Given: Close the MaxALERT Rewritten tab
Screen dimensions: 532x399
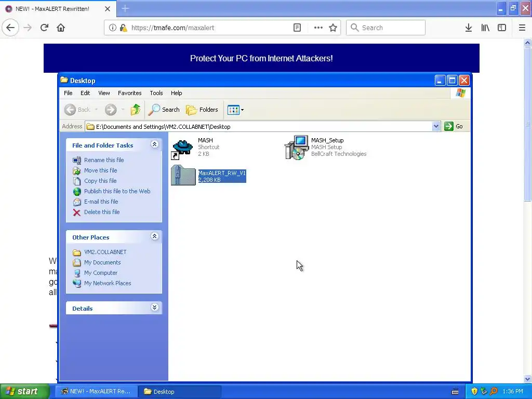Looking at the screenshot, I should coord(107,9).
